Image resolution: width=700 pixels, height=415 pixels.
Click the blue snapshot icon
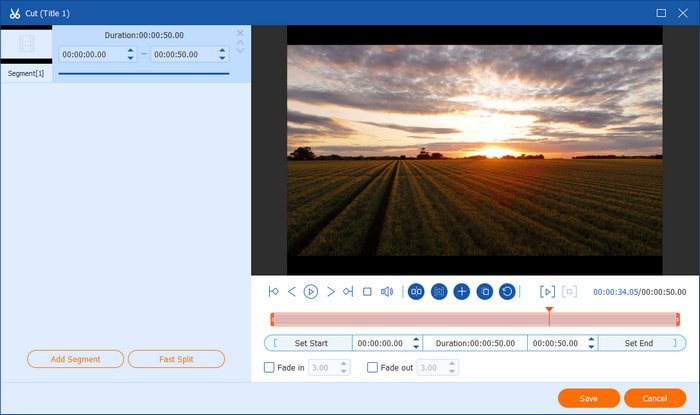[439, 292]
